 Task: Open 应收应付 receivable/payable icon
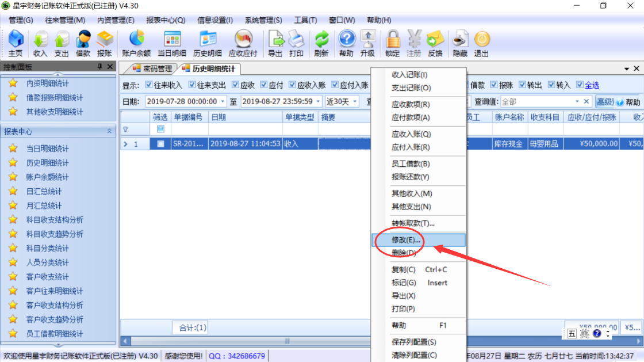coord(243,43)
